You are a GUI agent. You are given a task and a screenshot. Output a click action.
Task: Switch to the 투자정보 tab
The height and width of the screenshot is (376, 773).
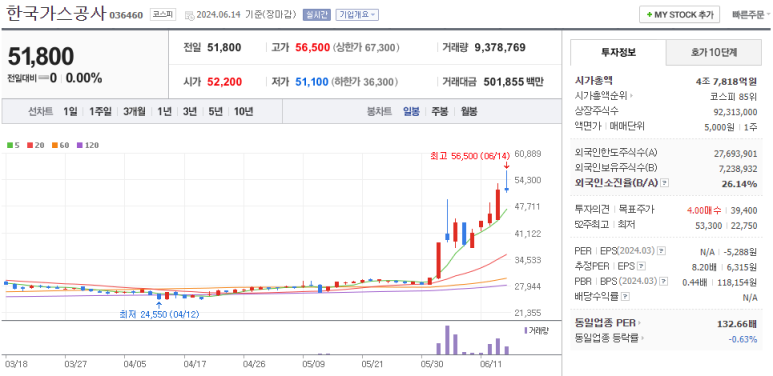point(618,52)
